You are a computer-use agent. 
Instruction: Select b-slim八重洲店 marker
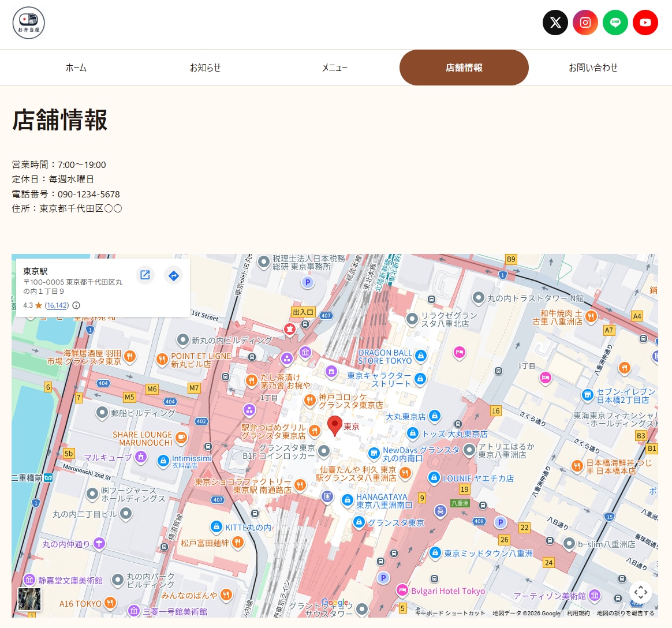(x=569, y=544)
